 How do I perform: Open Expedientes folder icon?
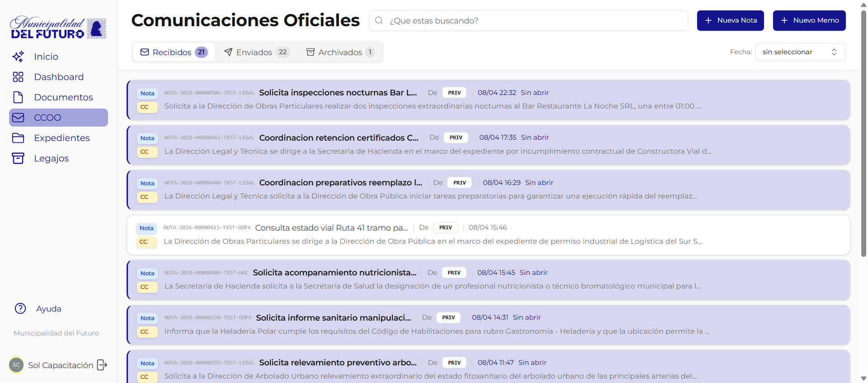18,138
